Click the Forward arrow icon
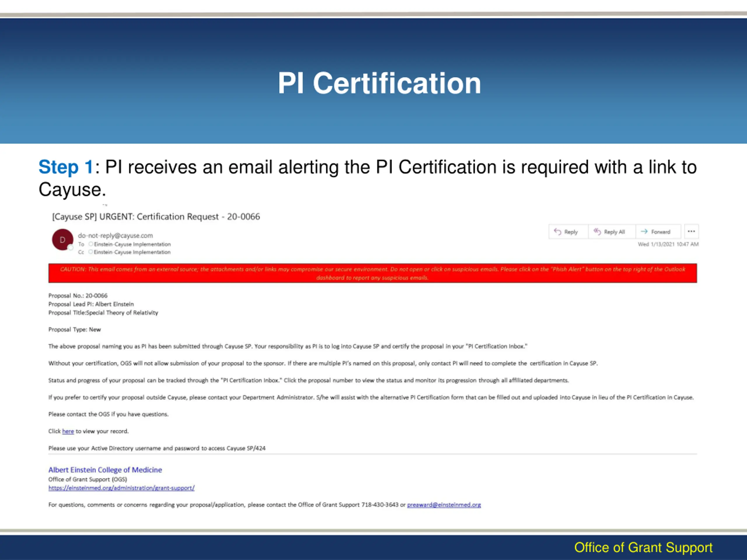The image size is (747, 560). tap(644, 232)
